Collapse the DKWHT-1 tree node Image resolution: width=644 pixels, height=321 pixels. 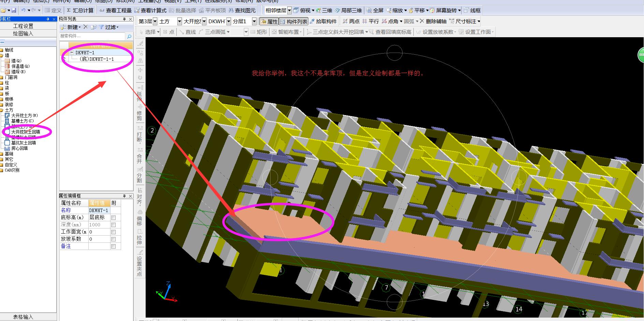(x=72, y=53)
